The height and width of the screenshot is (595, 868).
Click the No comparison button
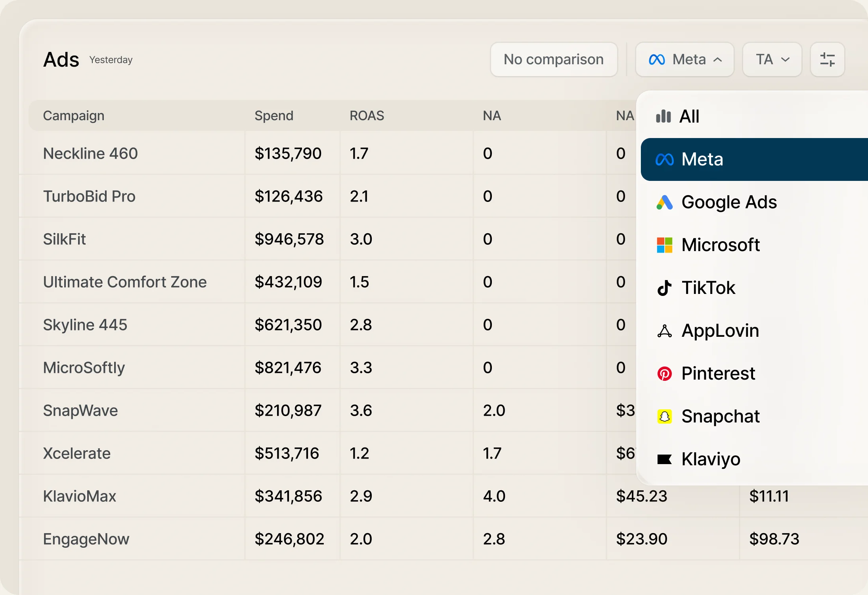click(x=554, y=59)
